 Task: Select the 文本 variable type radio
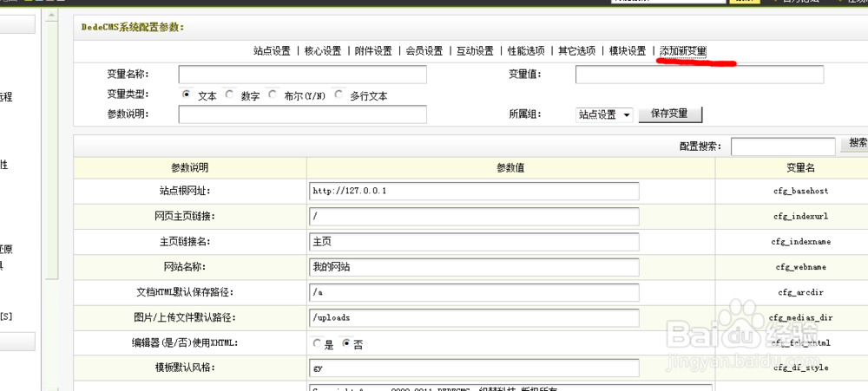186,94
